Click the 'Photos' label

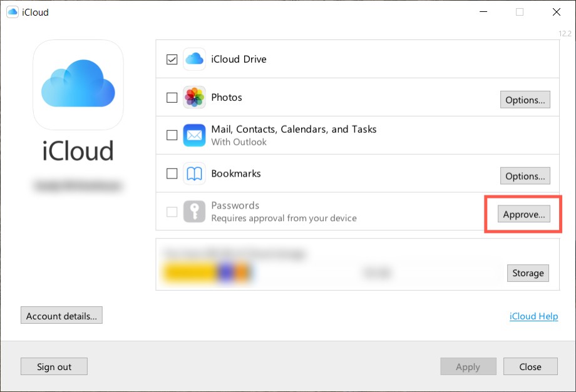point(227,97)
